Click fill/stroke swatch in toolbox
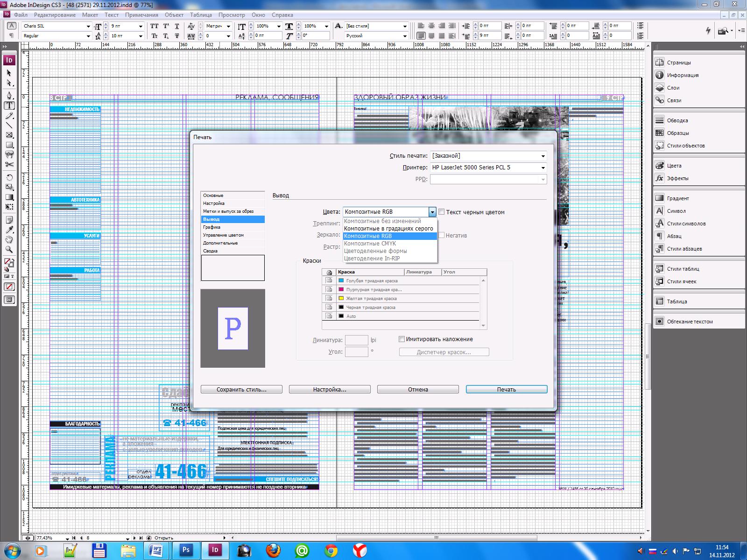The height and width of the screenshot is (560, 747). [x=9, y=263]
